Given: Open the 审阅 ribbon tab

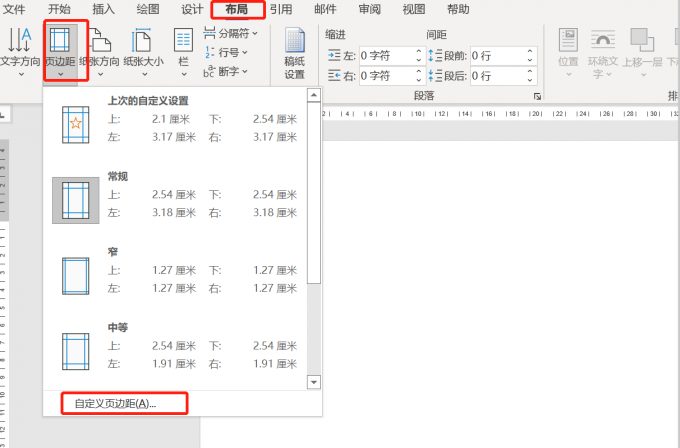Looking at the screenshot, I should [x=370, y=9].
